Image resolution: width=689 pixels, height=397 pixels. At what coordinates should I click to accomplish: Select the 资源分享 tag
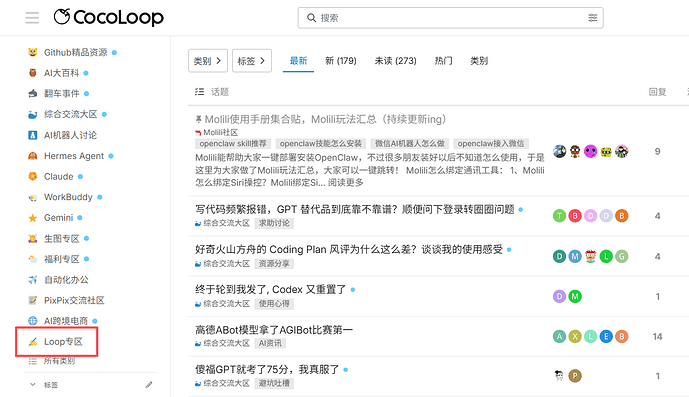[274, 264]
